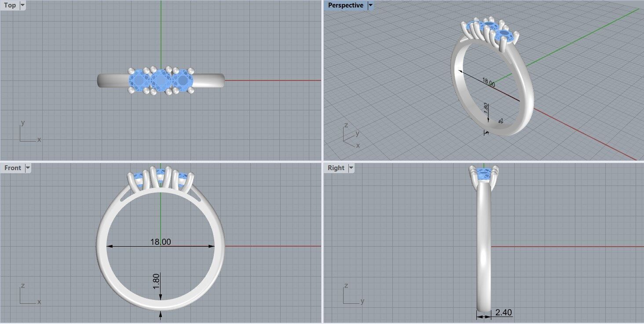Select the 2.40 dimension in Right view
644x324 pixels.
503,313
